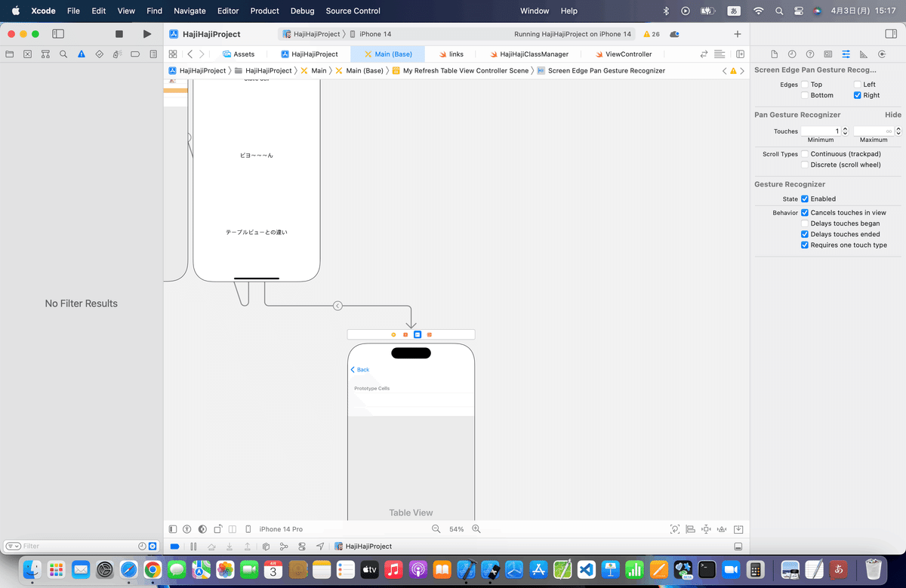Open the Issue navigator warning icon

82,54
